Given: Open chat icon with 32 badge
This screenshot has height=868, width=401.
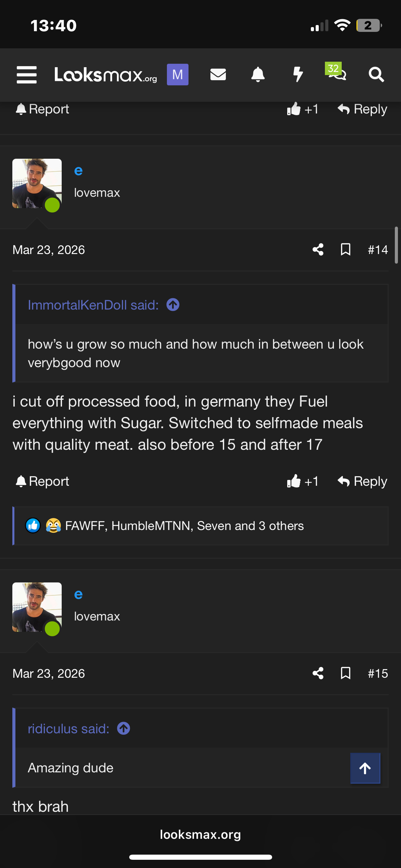Looking at the screenshot, I should pos(337,72).
